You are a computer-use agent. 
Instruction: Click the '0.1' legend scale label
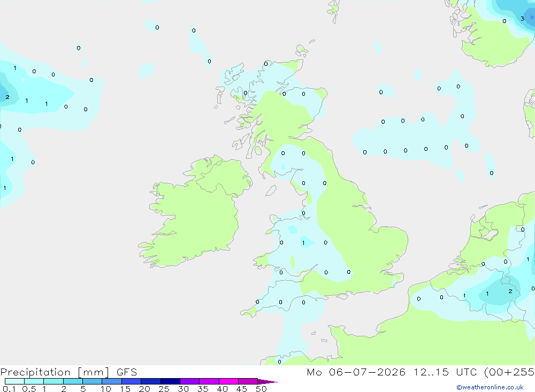(9, 389)
